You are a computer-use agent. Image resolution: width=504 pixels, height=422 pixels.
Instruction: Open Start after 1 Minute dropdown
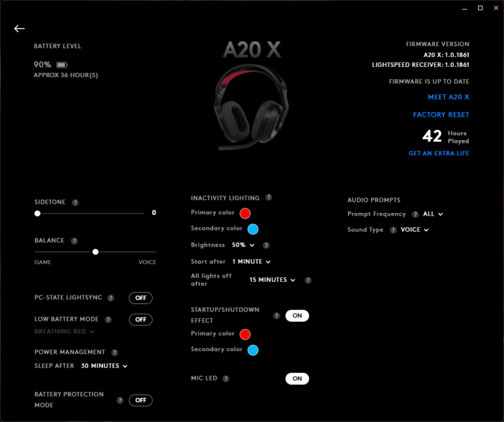(251, 262)
